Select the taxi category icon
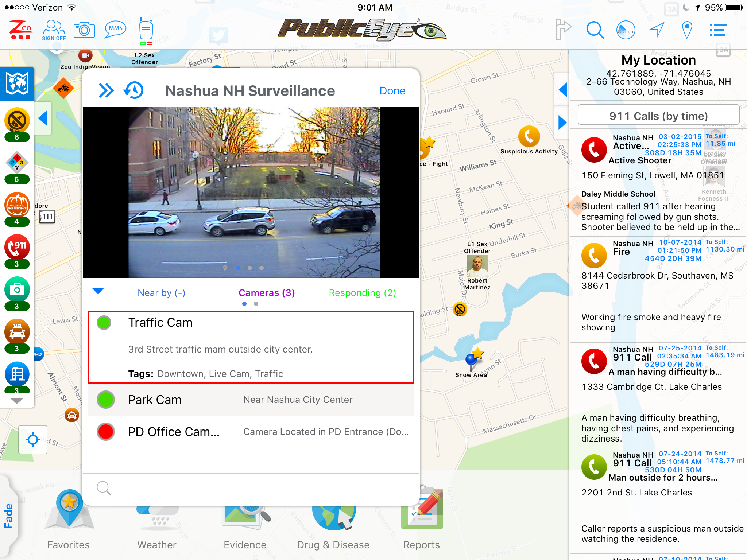The width and height of the screenshot is (747, 560). (17, 336)
